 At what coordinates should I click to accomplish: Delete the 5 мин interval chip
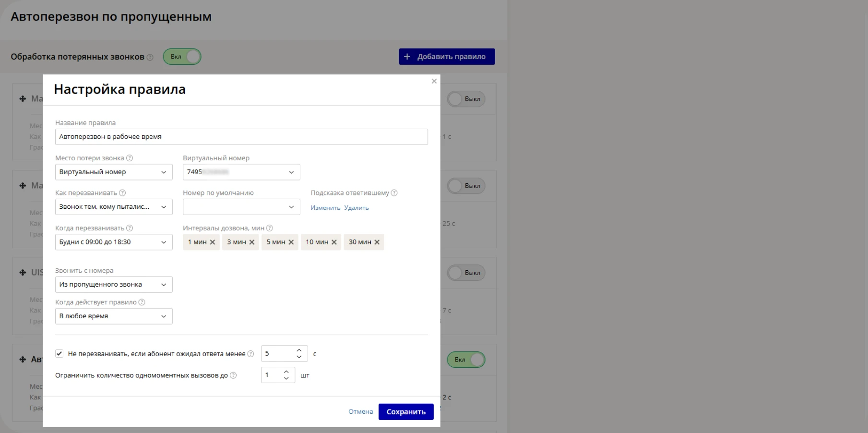click(x=291, y=242)
